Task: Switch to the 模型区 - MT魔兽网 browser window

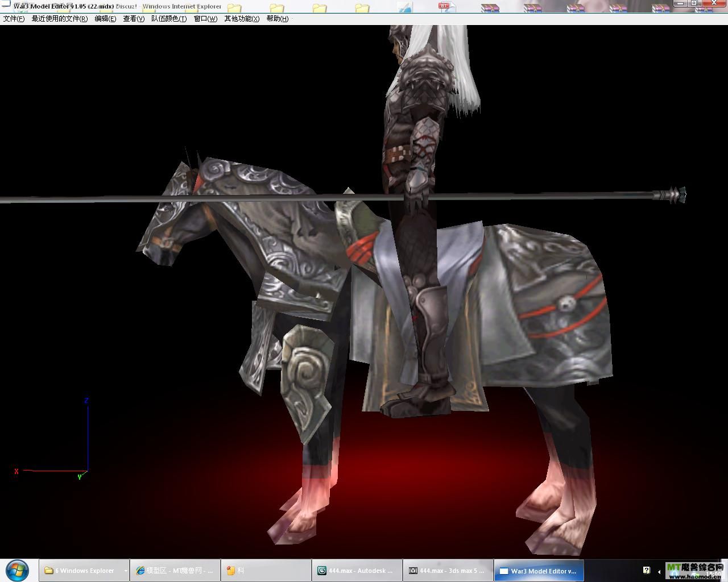Action: click(175, 571)
